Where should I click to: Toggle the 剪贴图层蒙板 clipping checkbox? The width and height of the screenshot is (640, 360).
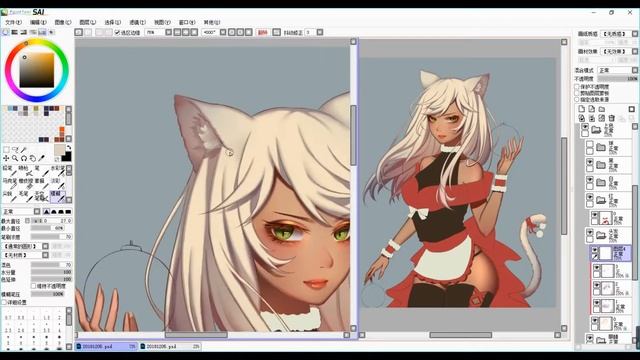click(x=577, y=93)
